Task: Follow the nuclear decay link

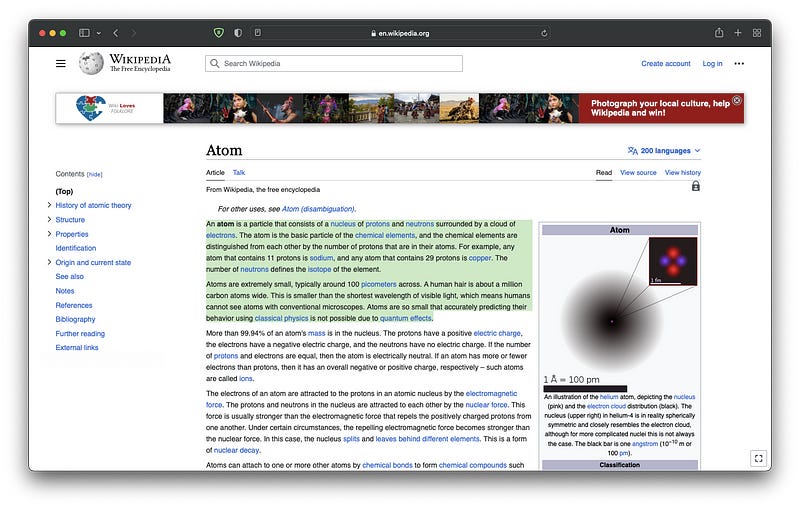Action: click(x=236, y=450)
